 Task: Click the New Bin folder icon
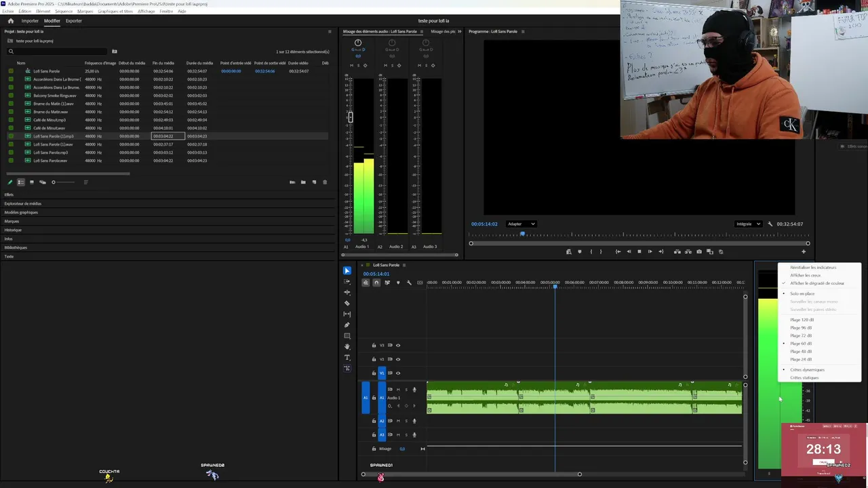click(303, 182)
